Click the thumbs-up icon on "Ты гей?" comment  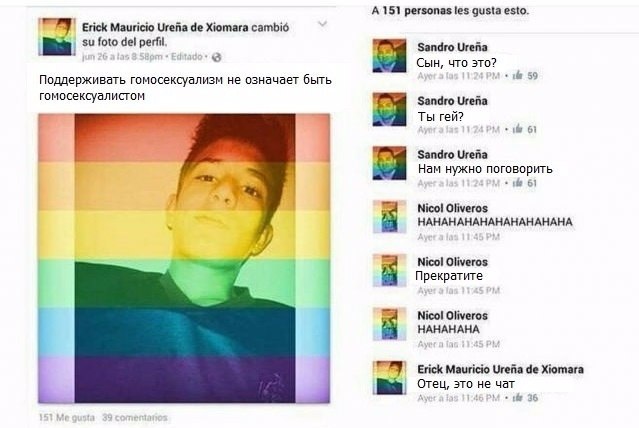(518, 129)
